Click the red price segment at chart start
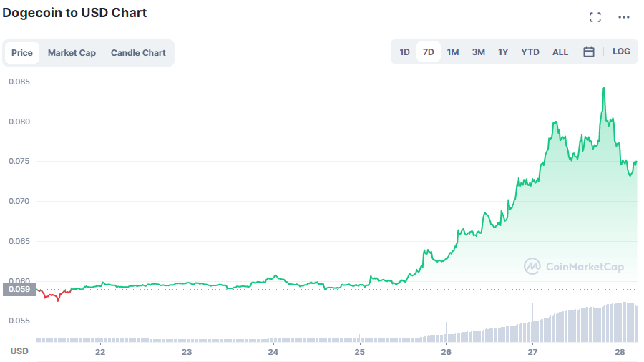This screenshot has width=644, height=362. [52, 295]
